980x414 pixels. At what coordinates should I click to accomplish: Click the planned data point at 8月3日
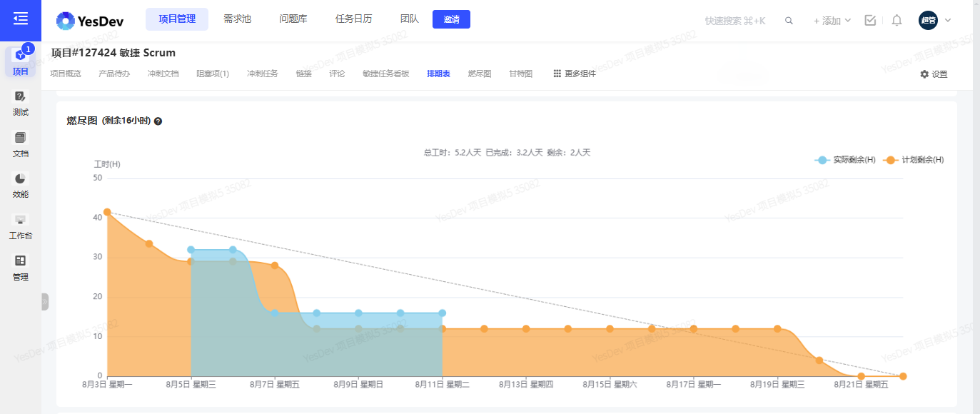click(107, 212)
